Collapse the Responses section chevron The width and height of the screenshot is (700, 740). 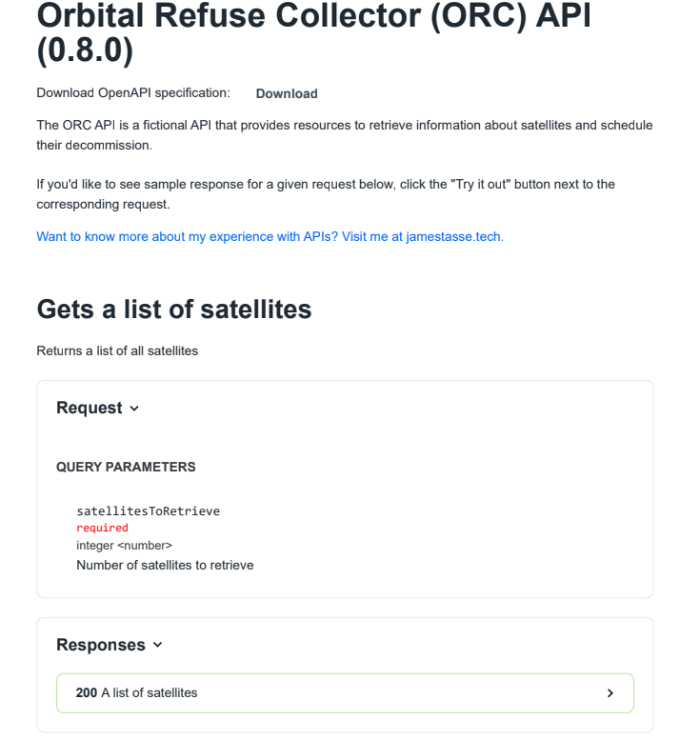point(158,645)
